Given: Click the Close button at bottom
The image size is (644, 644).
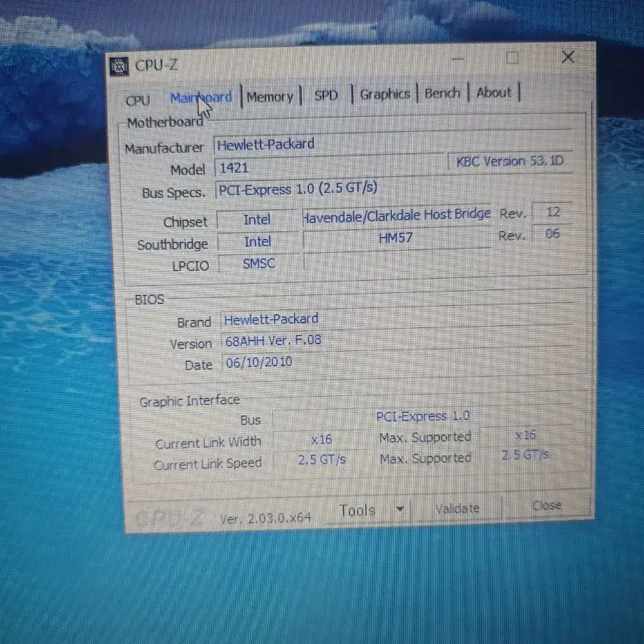Looking at the screenshot, I should click(546, 506).
